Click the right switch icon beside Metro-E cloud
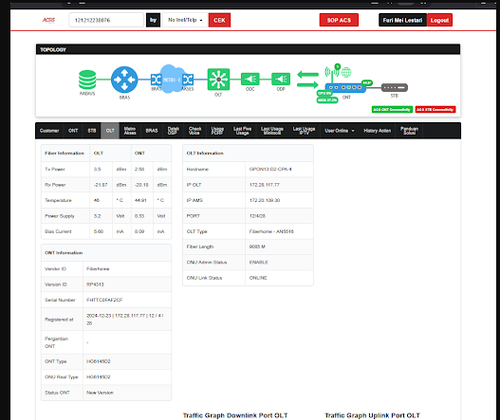The width and height of the screenshot is (500, 420). 188,80
